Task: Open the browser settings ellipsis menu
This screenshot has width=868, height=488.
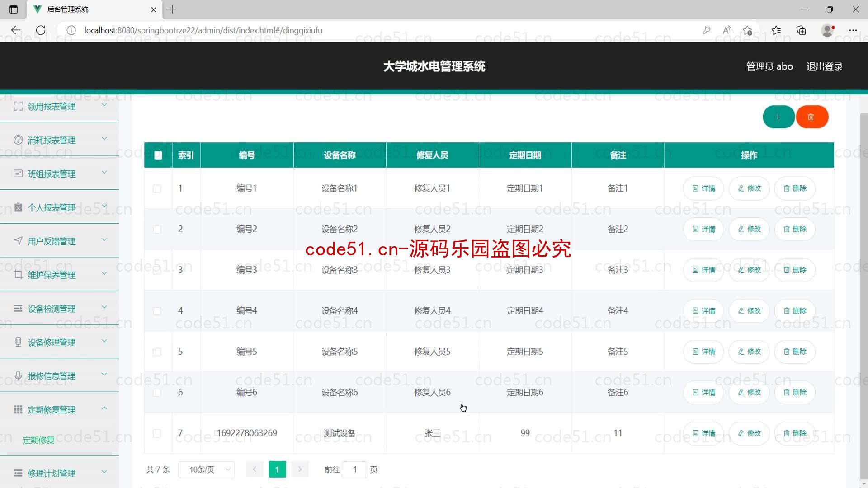Action: point(853,30)
